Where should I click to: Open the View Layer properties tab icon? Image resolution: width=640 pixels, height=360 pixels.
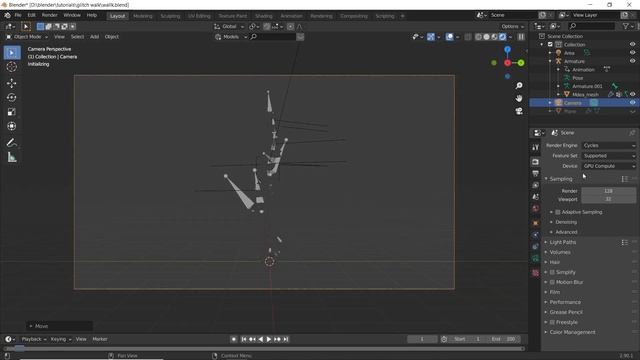[x=536, y=185]
